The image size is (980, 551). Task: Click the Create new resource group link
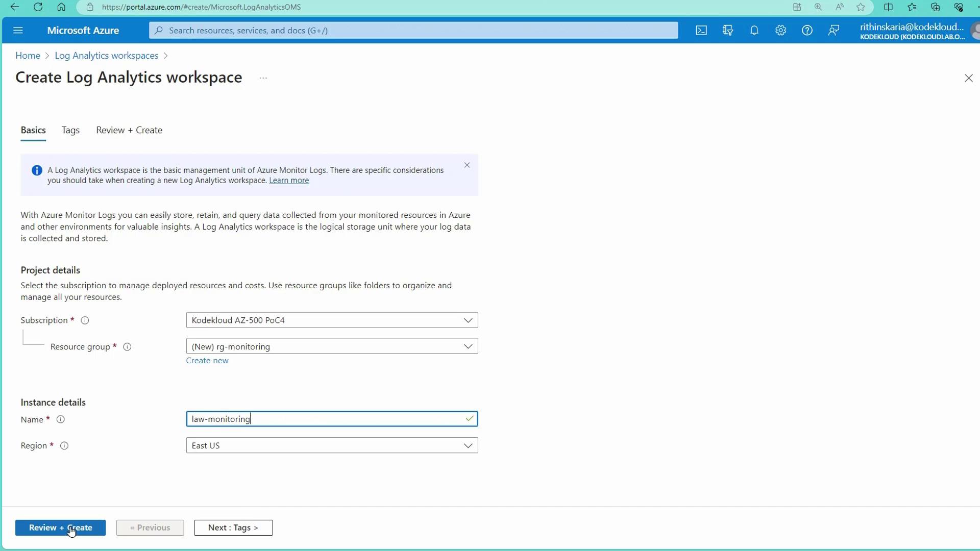pyautogui.click(x=207, y=361)
